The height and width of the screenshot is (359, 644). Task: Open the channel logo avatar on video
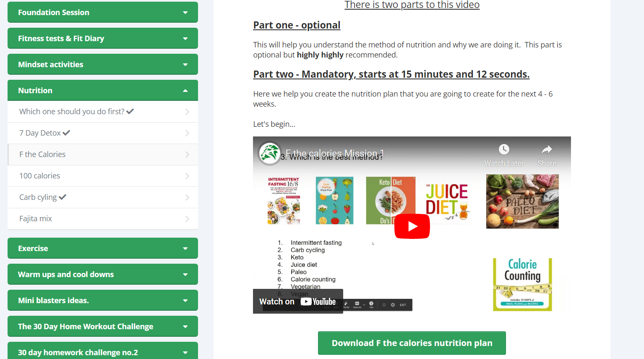coord(269,153)
